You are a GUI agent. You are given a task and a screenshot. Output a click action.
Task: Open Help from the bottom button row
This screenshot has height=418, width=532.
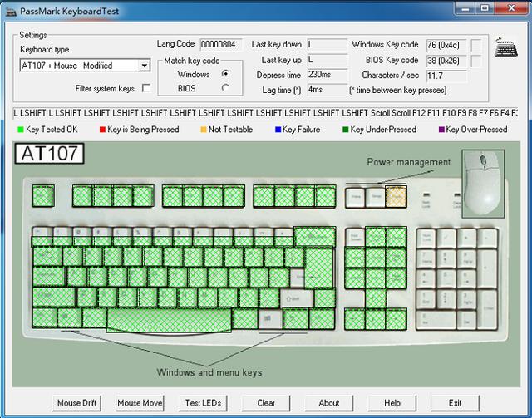pos(392,403)
